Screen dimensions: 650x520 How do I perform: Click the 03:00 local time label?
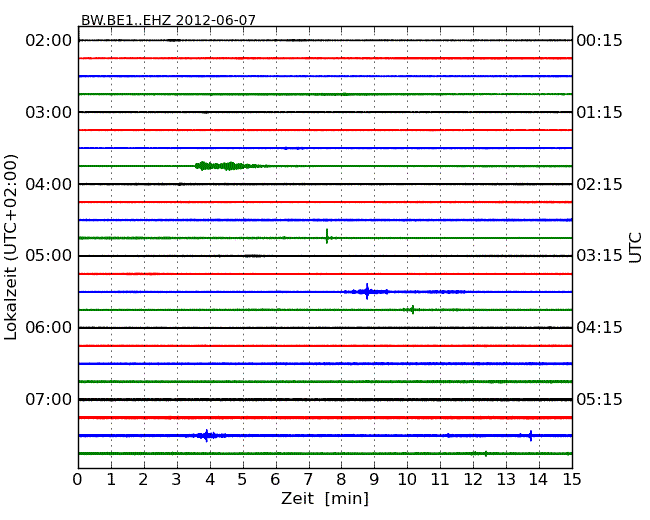(x=49, y=112)
